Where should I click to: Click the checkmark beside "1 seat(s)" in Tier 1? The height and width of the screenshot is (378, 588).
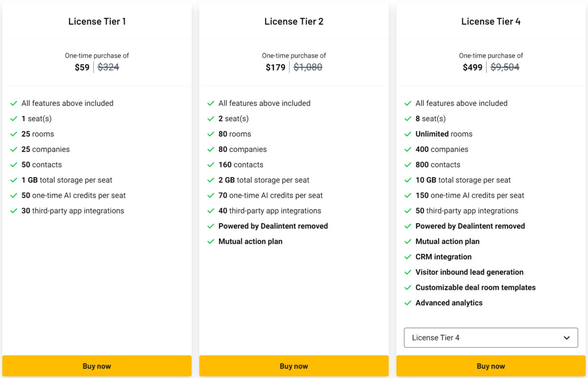(x=14, y=118)
